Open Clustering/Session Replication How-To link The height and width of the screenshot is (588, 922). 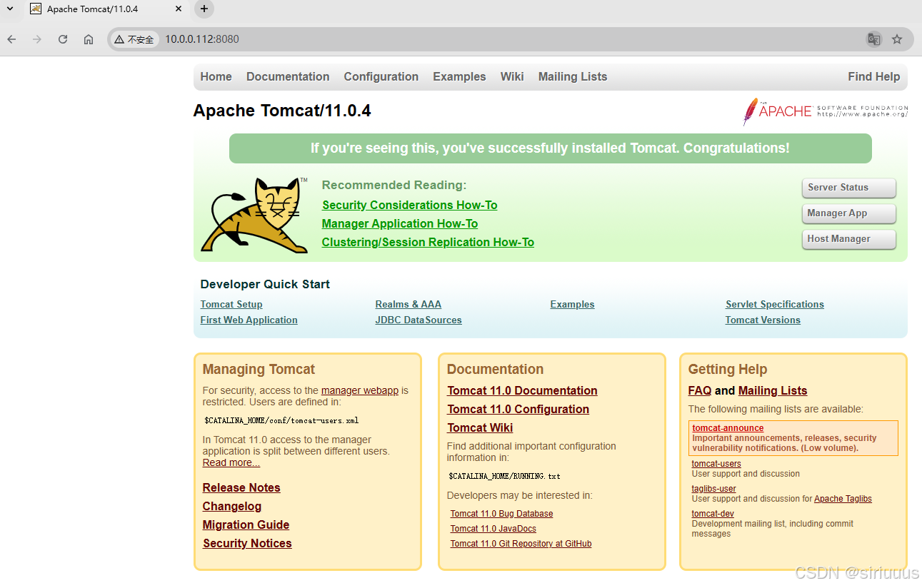click(x=428, y=242)
